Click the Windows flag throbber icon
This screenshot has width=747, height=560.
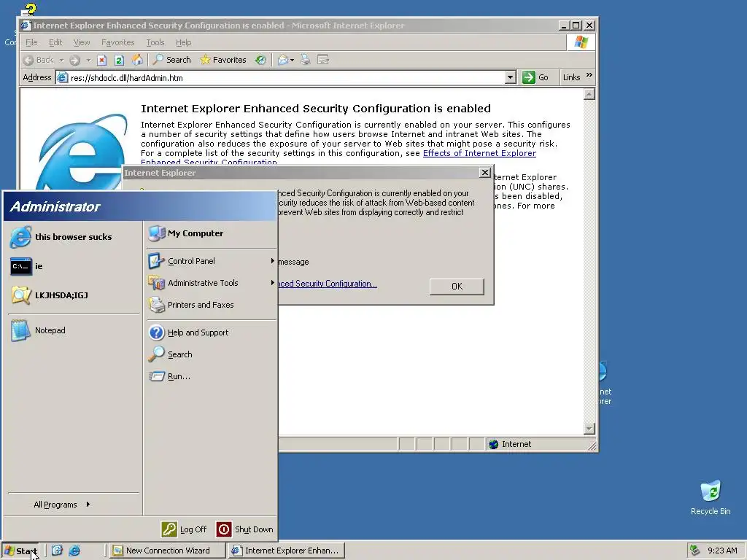point(581,42)
